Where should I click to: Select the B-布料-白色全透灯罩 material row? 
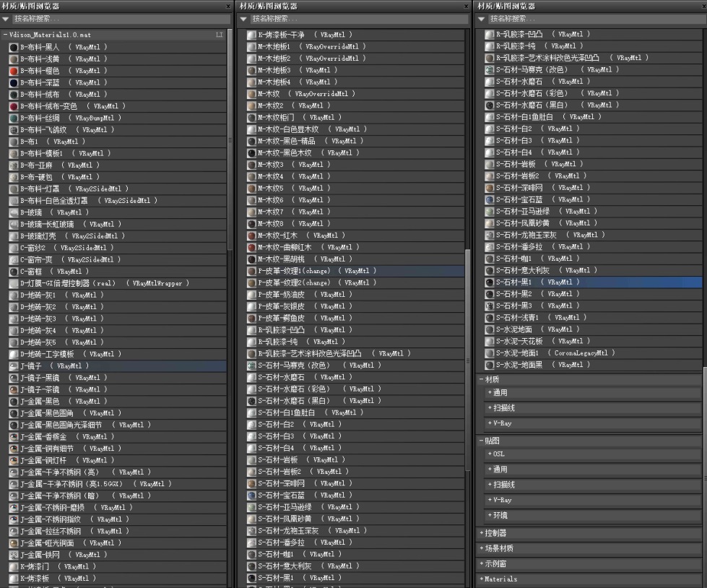pyautogui.click(x=117, y=201)
